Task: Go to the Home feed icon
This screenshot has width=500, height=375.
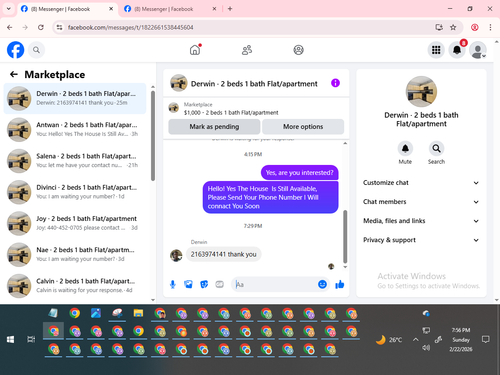Action: pos(195,50)
